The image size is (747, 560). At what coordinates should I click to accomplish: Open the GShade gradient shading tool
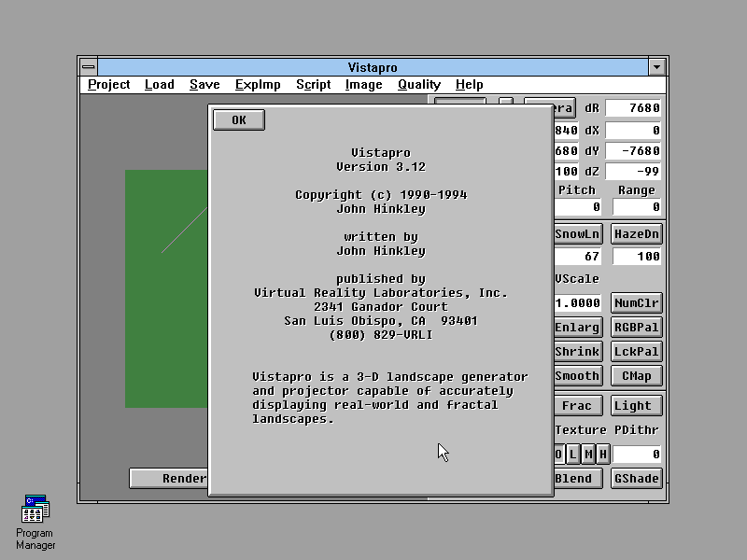pos(636,478)
